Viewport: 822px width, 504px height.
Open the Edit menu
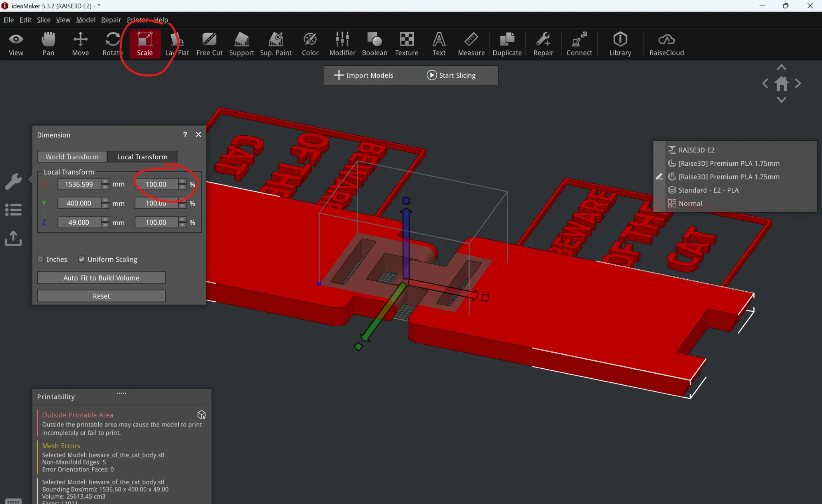[x=25, y=20]
